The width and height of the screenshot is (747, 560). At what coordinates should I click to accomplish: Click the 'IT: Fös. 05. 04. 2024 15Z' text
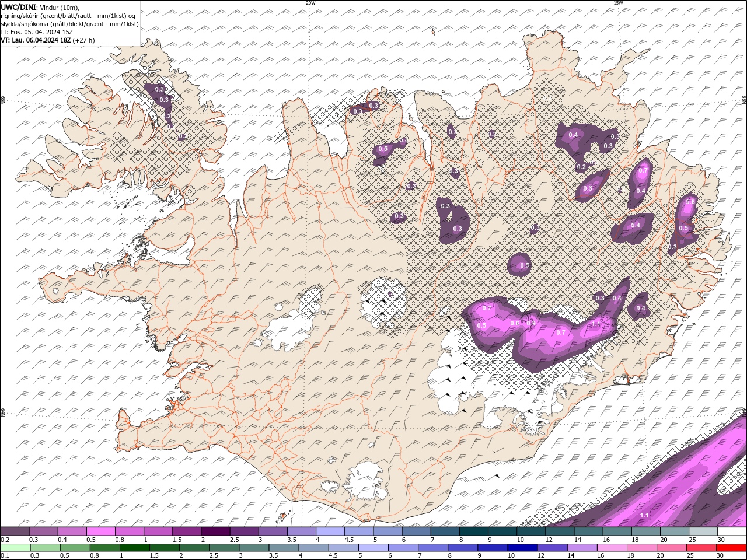(36, 32)
